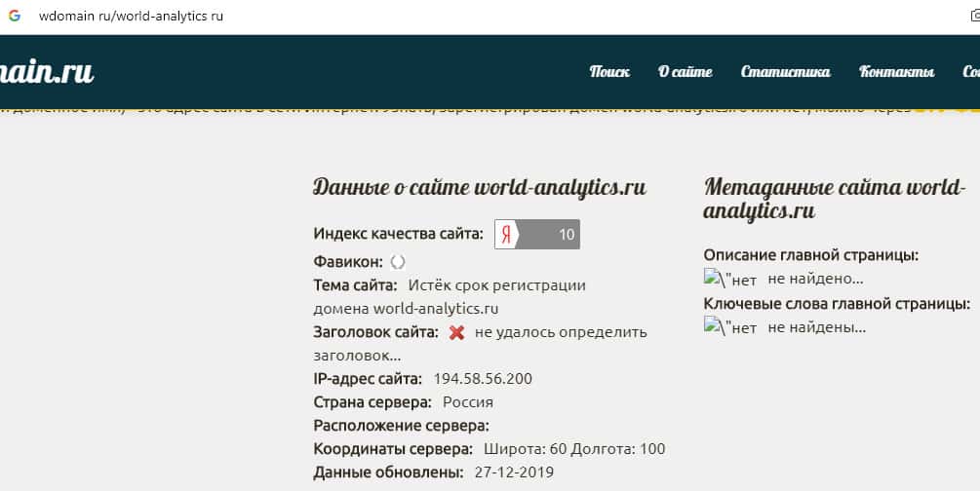Click the label Расположение сервера
980x491 pixels.
pyautogui.click(x=401, y=426)
